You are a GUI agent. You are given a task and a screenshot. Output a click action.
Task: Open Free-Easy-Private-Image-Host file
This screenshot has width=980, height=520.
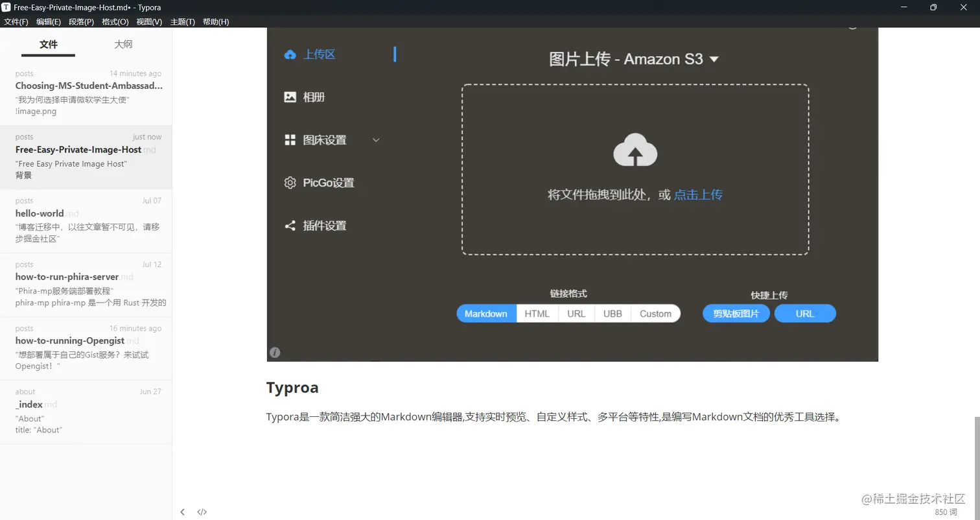click(x=86, y=157)
